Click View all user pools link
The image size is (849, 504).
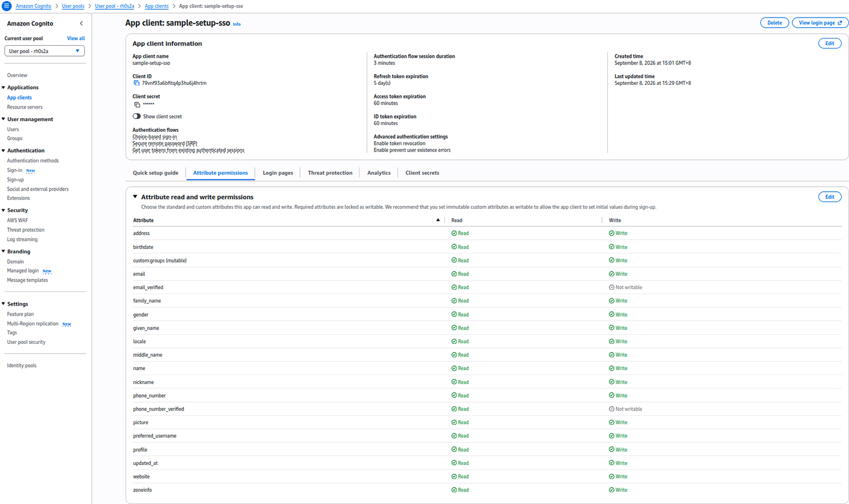point(76,38)
